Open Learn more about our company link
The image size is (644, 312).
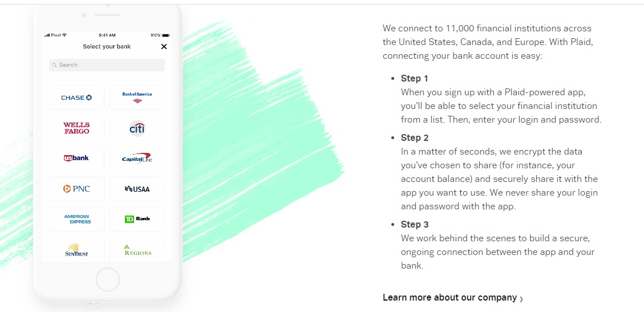(449, 297)
